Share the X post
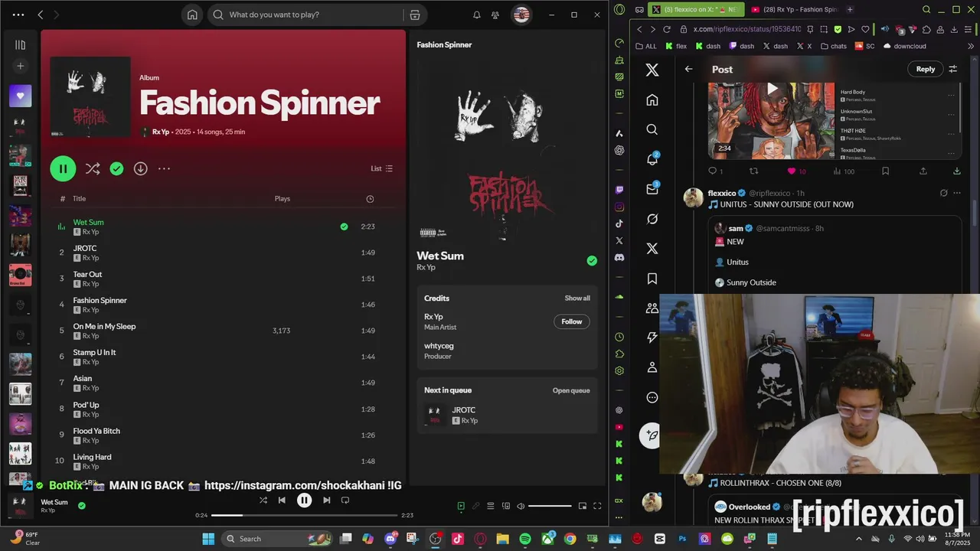The width and height of the screenshot is (980, 551). pos(923,171)
